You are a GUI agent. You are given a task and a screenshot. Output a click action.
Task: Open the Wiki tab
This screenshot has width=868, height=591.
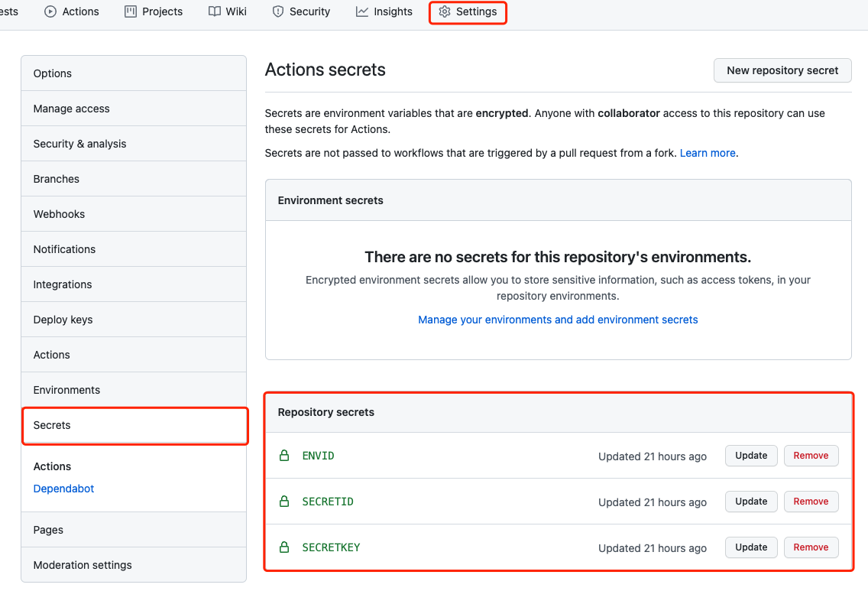coord(228,11)
